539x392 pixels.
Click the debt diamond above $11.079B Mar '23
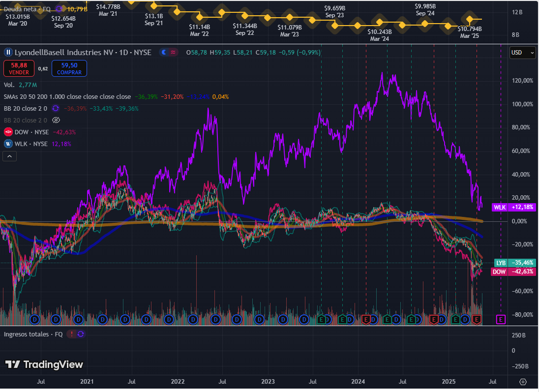coord(290,17)
